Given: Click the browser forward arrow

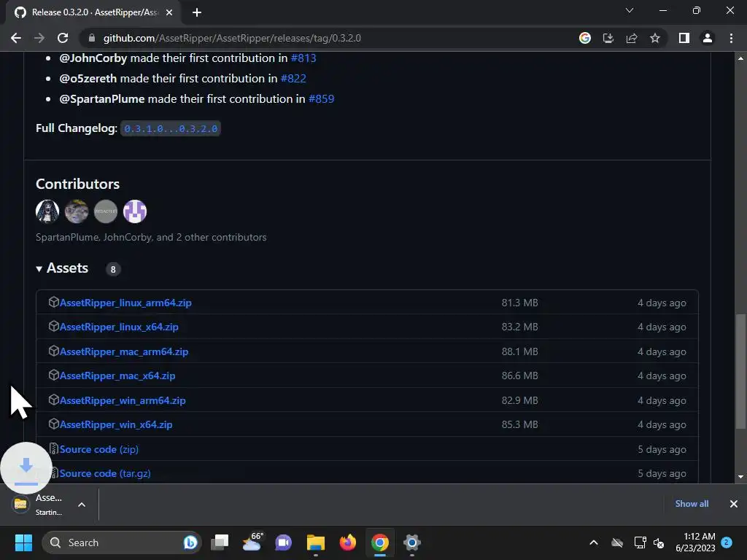Looking at the screenshot, I should click(39, 38).
